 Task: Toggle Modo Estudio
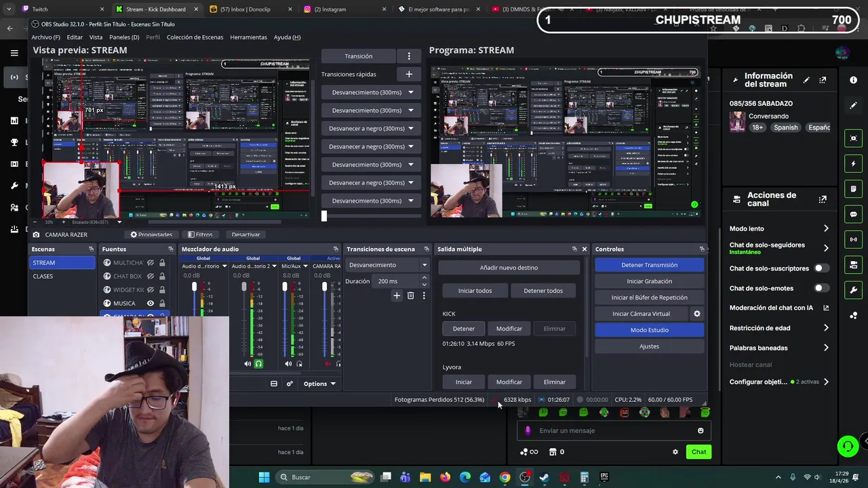pos(649,330)
